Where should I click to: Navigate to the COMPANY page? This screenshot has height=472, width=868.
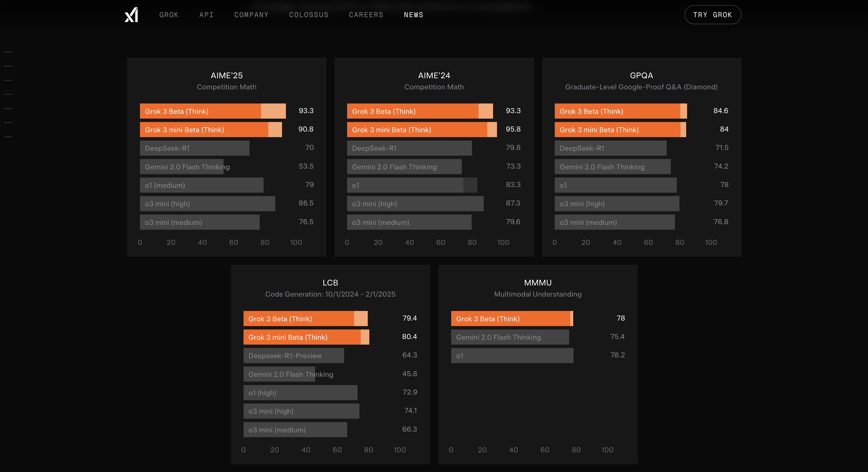pos(251,14)
